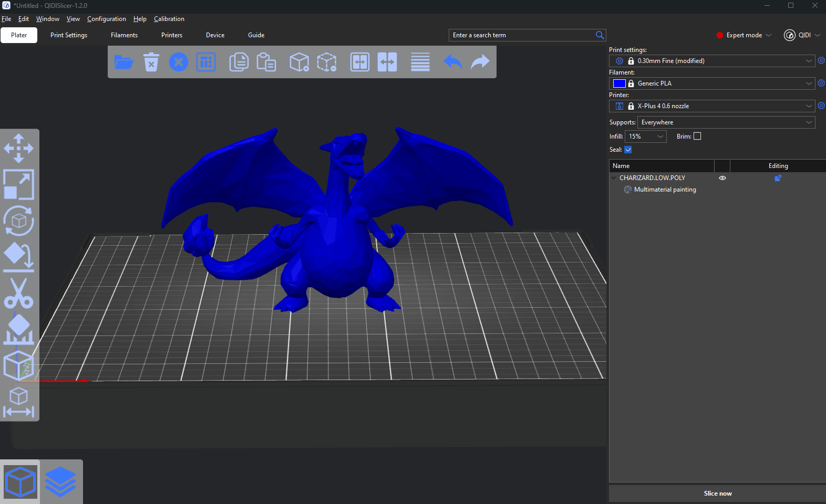Open the Cut tool with scissors icon
826x504 pixels.
(x=19, y=293)
